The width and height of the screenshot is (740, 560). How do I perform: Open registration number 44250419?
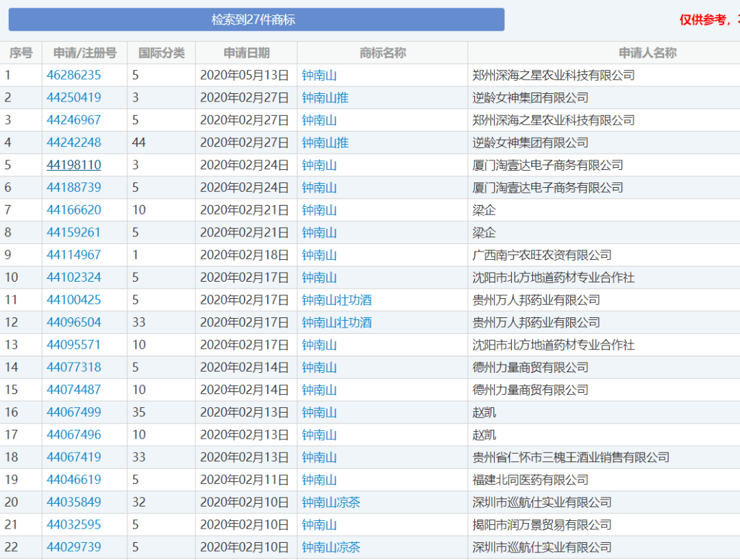point(73,98)
